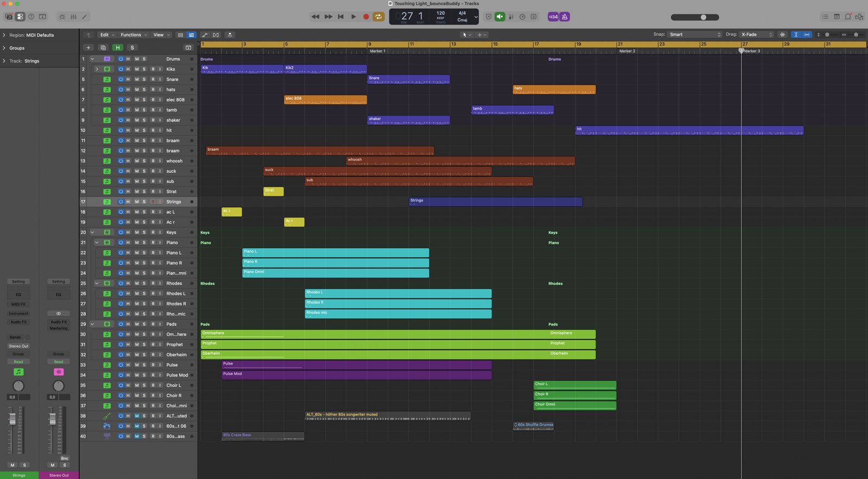Add a new track with plus button

[88, 48]
